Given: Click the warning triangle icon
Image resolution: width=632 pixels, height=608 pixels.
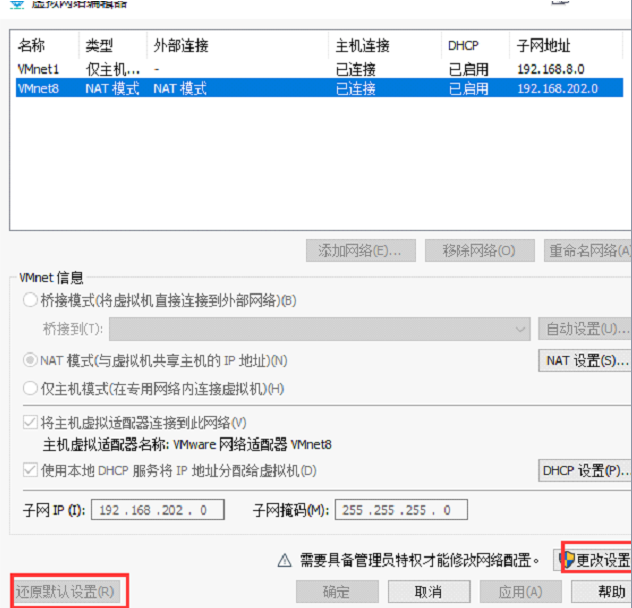Looking at the screenshot, I should [285, 560].
